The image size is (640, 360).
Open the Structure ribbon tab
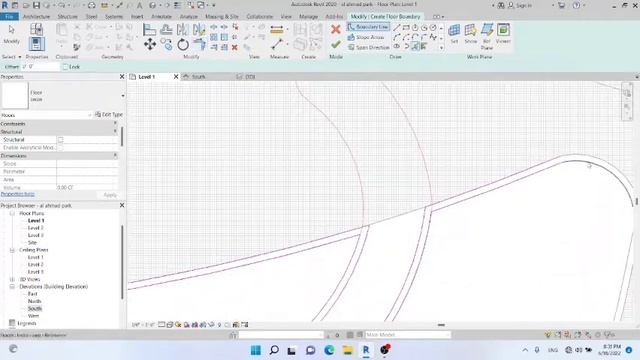[x=68, y=17]
